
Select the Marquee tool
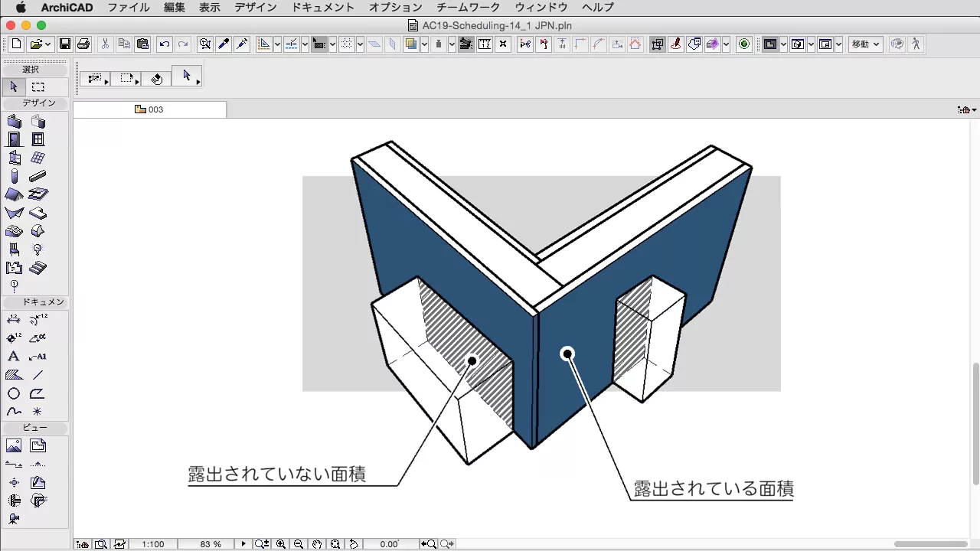click(x=38, y=86)
